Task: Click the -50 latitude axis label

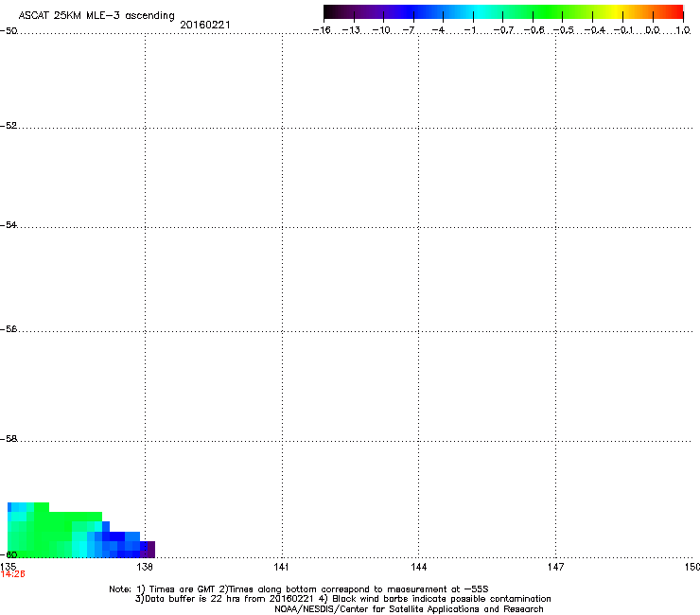Action: (9, 31)
